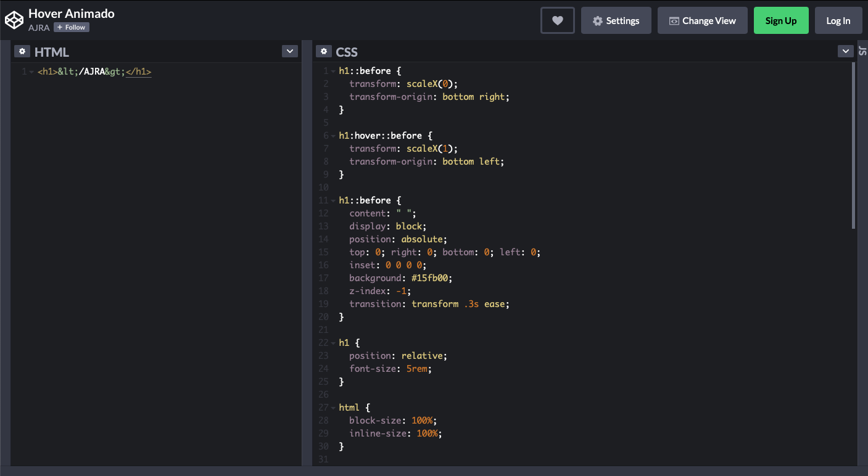
Task: Click the CSS panel title label
Action: pos(347,52)
